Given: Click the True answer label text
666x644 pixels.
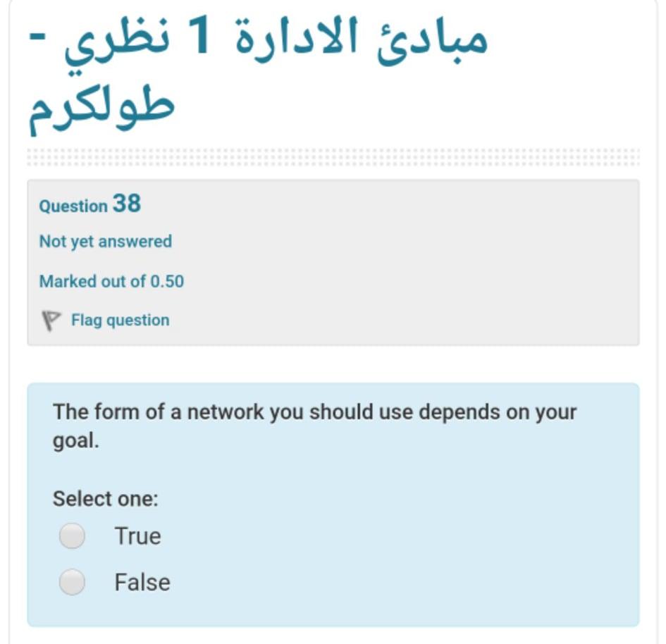Looking at the screenshot, I should pyautogui.click(x=138, y=535).
